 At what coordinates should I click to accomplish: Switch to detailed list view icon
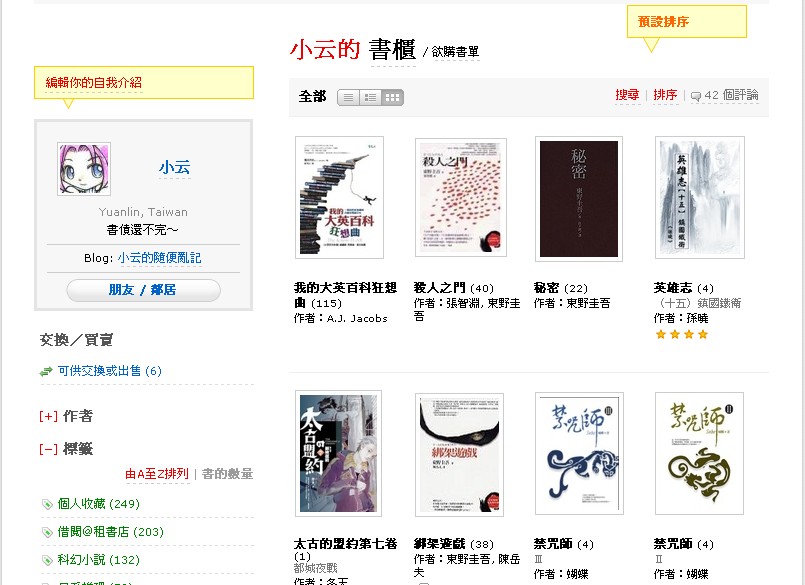tap(370, 98)
